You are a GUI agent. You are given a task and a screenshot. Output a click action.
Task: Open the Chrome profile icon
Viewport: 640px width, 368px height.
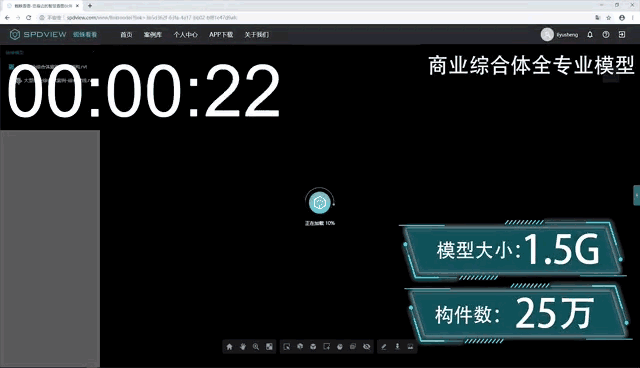[x=622, y=18]
